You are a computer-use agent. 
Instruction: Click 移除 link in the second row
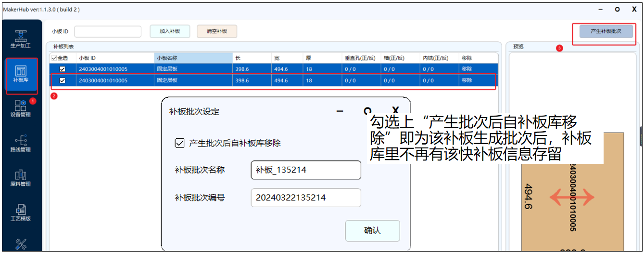467,80
